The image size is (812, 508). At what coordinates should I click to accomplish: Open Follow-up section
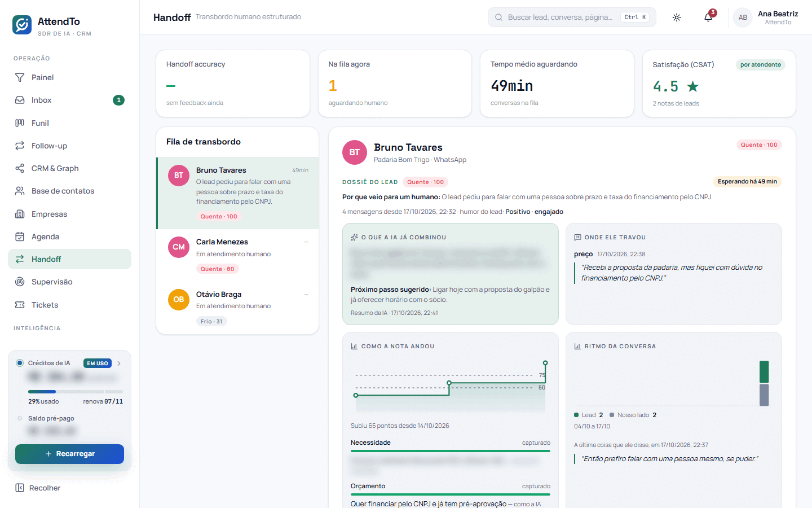[x=69, y=146]
